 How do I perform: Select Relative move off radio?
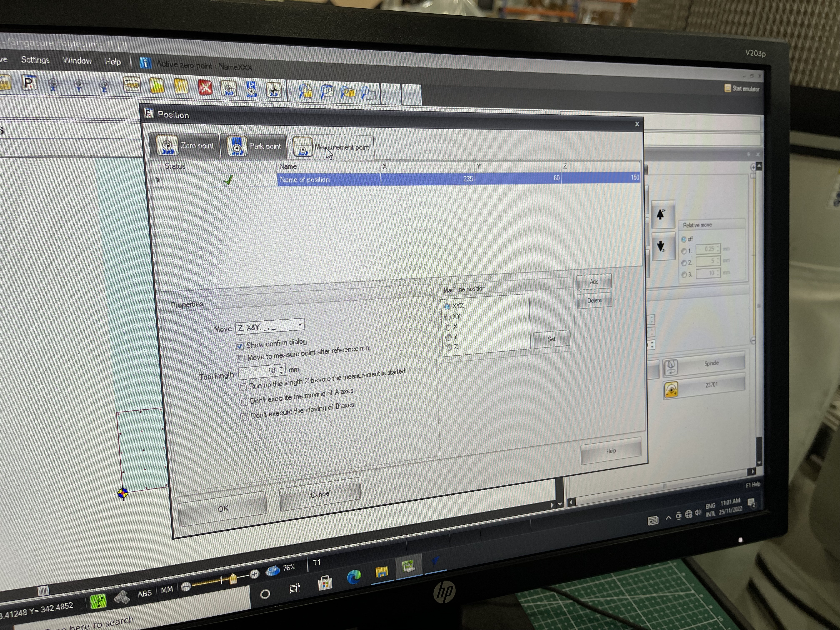pyautogui.click(x=684, y=239)
